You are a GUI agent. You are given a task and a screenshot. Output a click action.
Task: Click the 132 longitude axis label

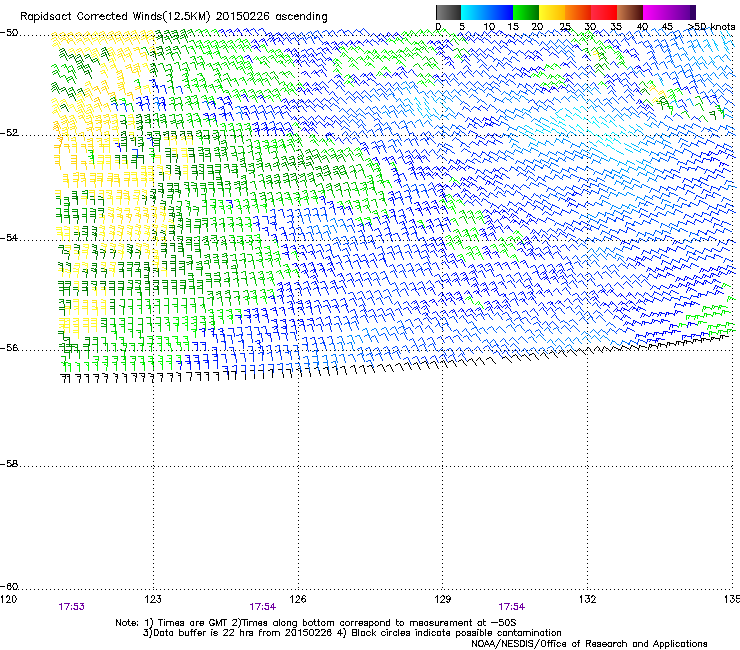587,599
